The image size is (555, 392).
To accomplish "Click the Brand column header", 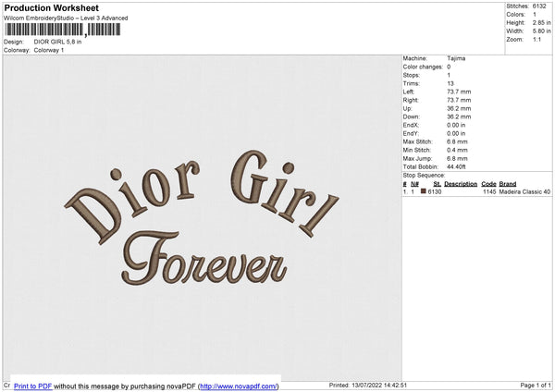I will [x=508, y=184].
